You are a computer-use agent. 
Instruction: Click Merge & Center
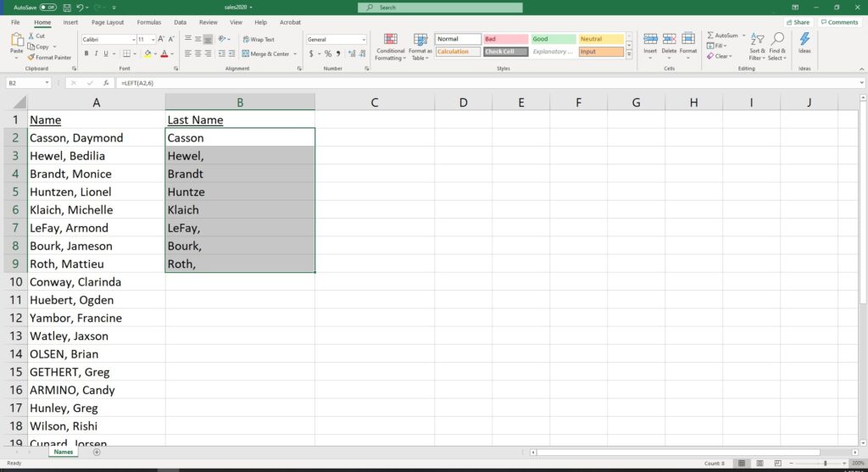click(265, 53)
